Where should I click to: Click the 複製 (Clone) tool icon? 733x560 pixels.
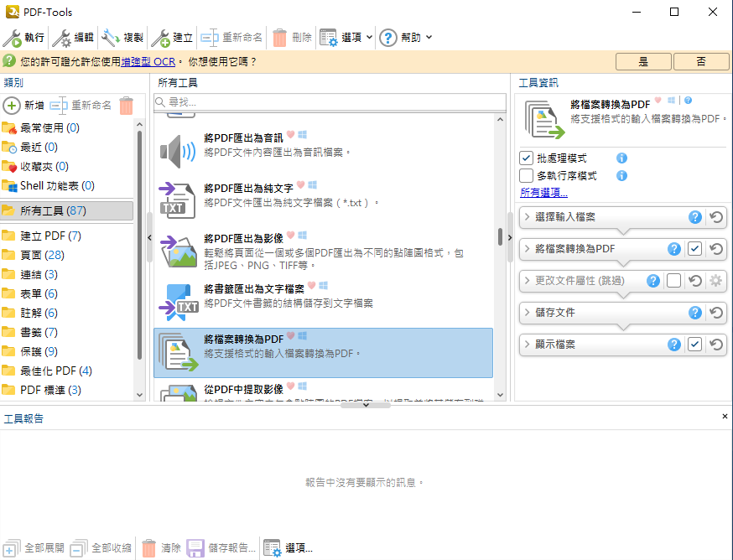point(111,38)
